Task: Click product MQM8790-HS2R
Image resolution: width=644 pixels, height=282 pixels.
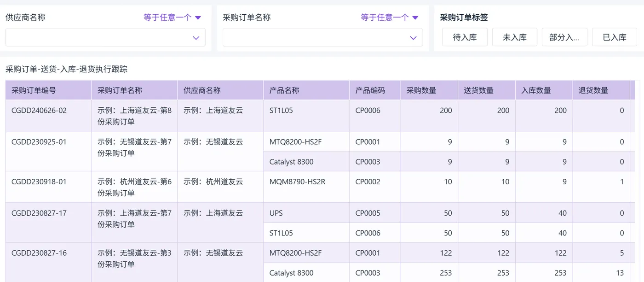Action: (x=297, y=182)
